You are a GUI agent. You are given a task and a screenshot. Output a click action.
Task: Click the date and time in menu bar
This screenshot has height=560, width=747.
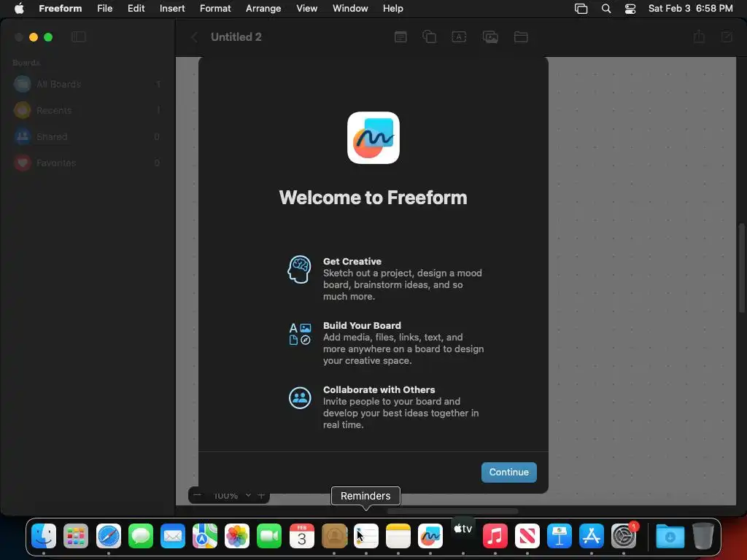690,9
